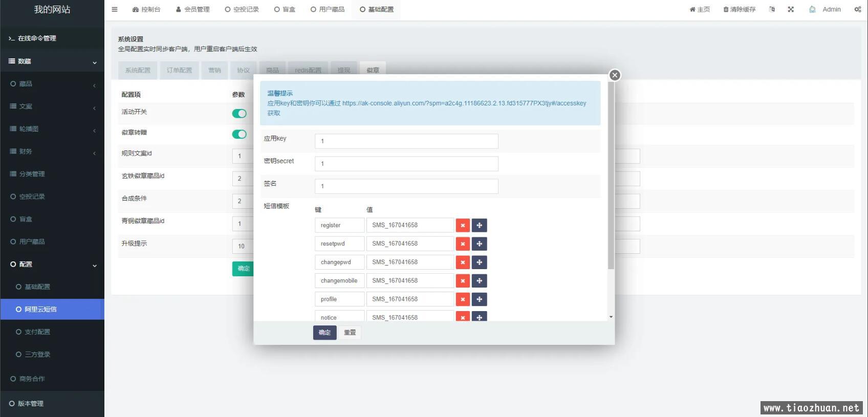Open 用户藏品 in sidebar
The width and height of the screenshot is (868, 417).
(x=52, y=242)
